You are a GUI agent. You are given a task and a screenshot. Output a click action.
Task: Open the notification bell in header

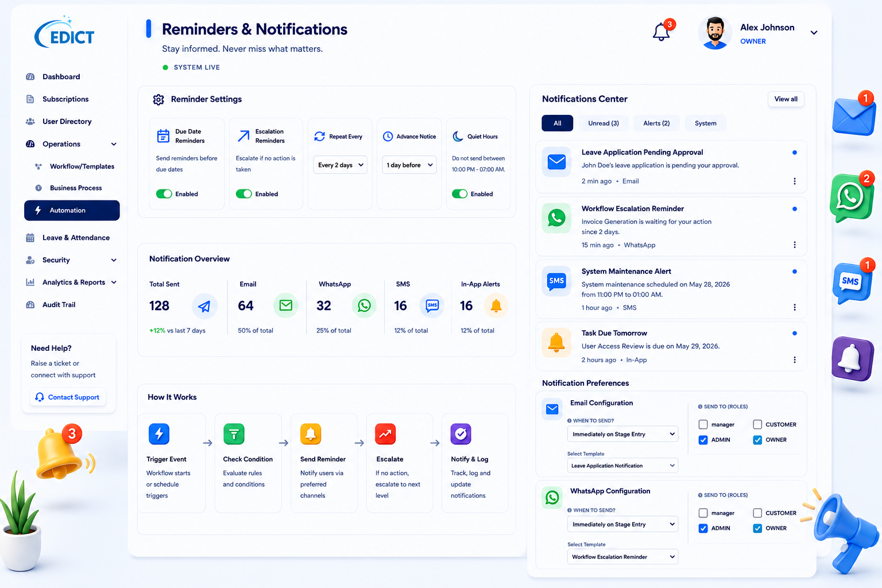(x=661, y=32)
